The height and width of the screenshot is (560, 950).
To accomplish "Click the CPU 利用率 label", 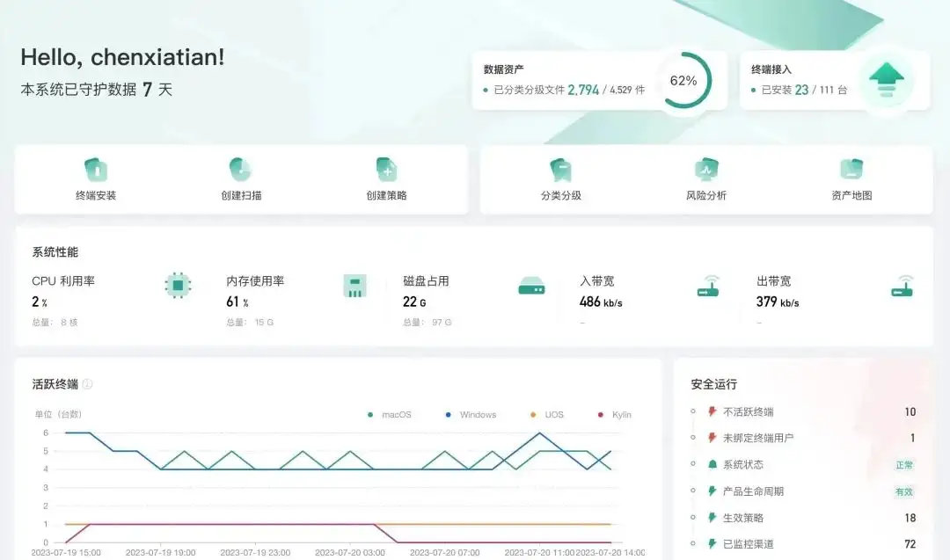I will pos(63,281).
